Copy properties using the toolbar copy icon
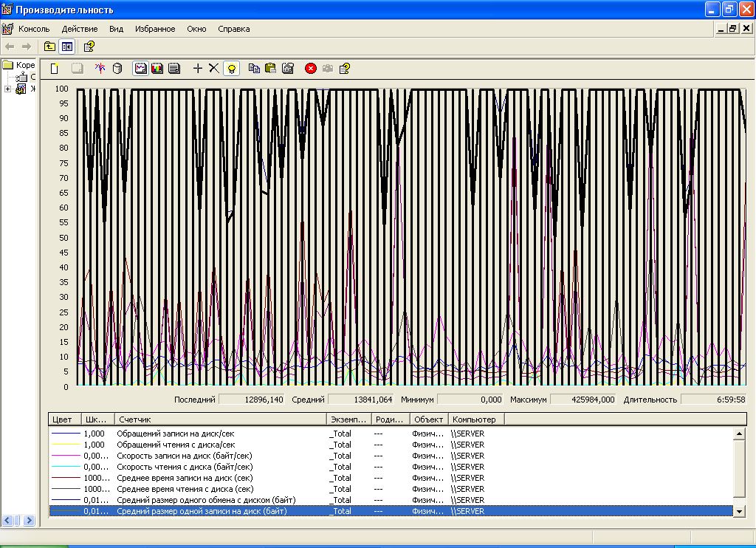Screen dimensions: 756x548 point(254,69)
